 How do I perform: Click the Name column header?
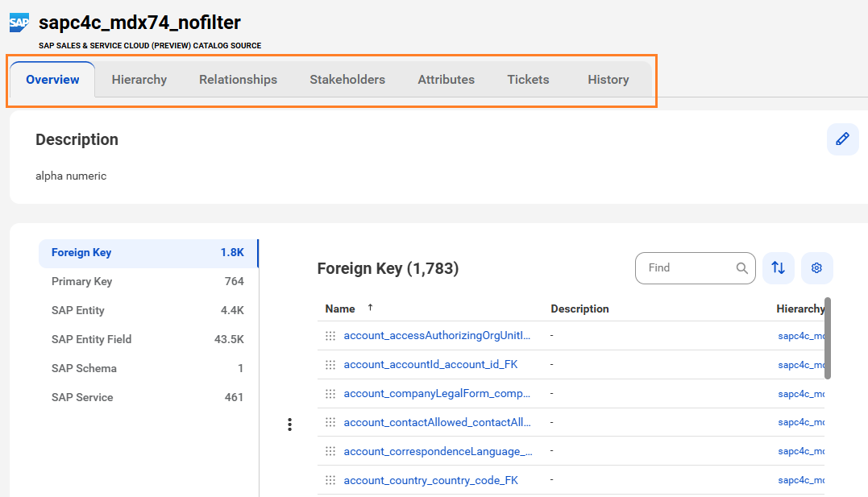pos(340,309)
